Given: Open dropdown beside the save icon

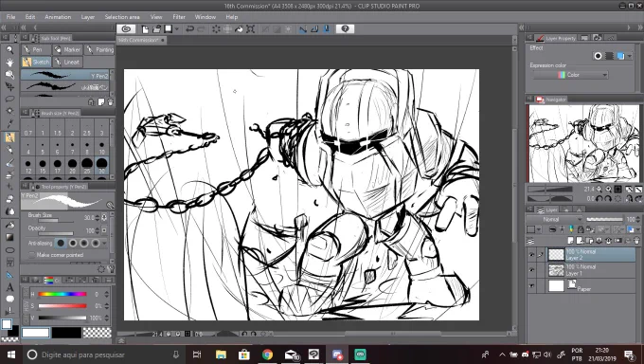Looking at the screenshot, I should point(177,28).
